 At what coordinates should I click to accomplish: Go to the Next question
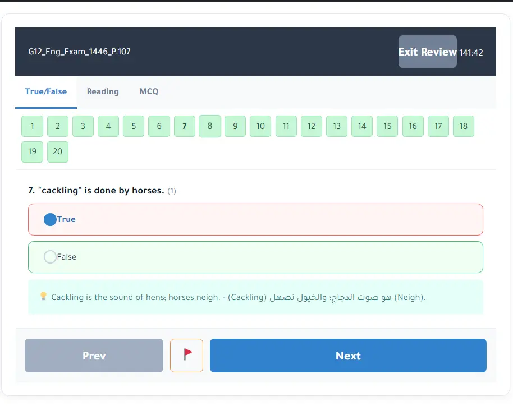pos(348,356)
